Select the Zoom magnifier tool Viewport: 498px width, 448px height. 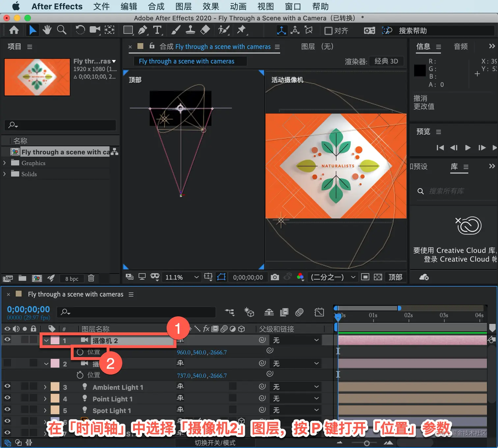click(62, 30)
